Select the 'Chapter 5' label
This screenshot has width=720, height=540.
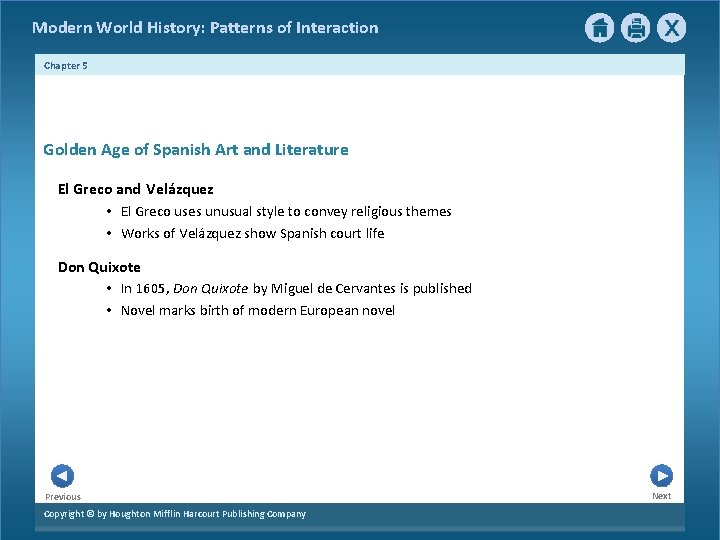(66, 66)
